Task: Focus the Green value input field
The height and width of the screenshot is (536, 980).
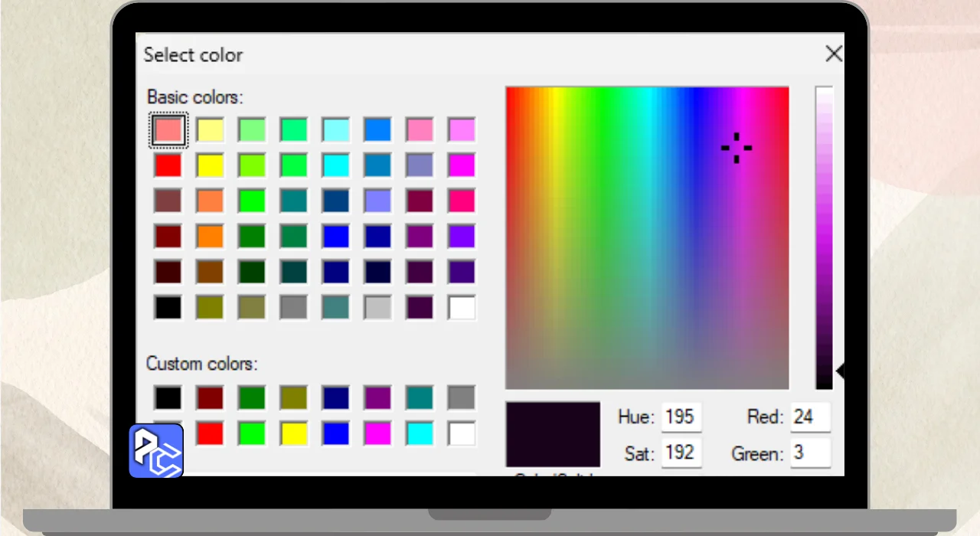Action: [x=810, y=453]
